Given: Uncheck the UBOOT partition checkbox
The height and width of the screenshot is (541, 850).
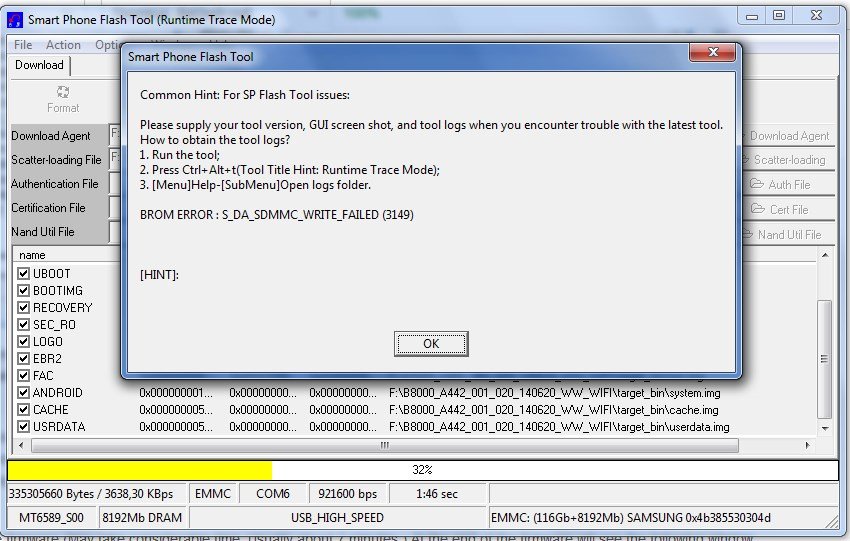Looking at the screenshot, I should (23, 273).
